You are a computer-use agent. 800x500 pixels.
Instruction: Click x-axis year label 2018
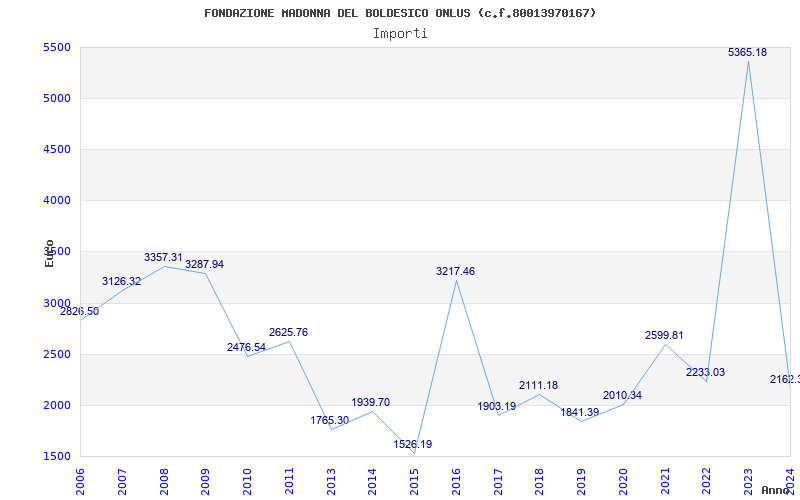540,481
